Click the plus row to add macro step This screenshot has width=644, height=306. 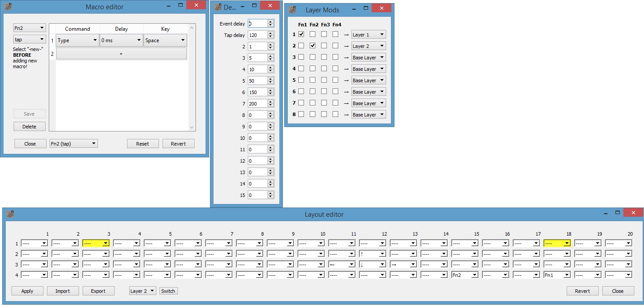(x=121, y=54)
